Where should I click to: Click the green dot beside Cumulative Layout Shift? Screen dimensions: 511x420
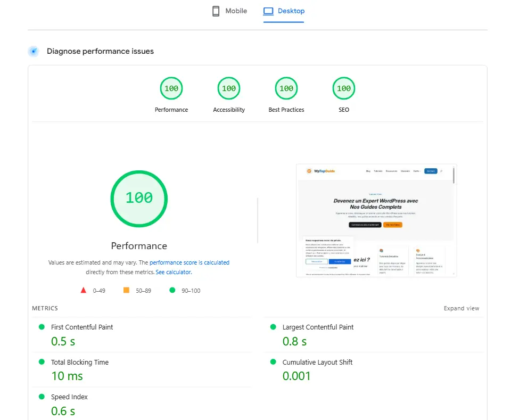273,361
